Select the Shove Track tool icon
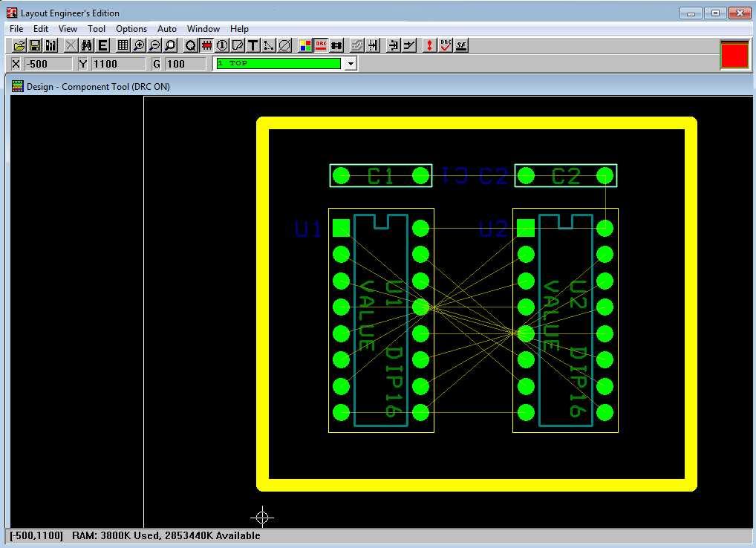Viewport: 756px width, 548px height. [x=374, y=46]
